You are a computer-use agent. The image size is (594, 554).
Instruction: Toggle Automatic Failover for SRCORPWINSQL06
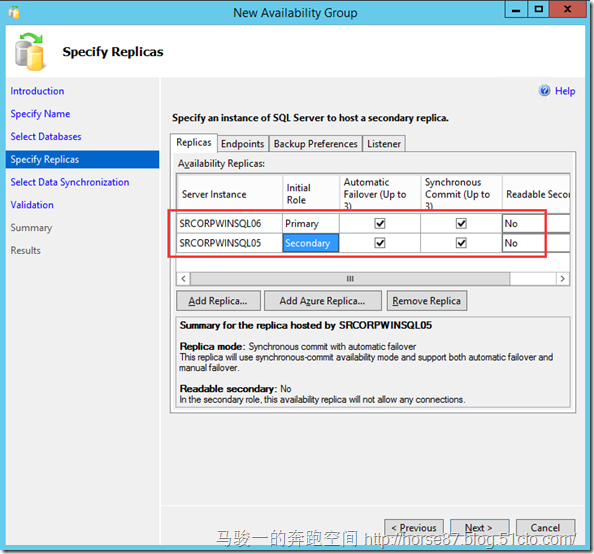point(380,223)
